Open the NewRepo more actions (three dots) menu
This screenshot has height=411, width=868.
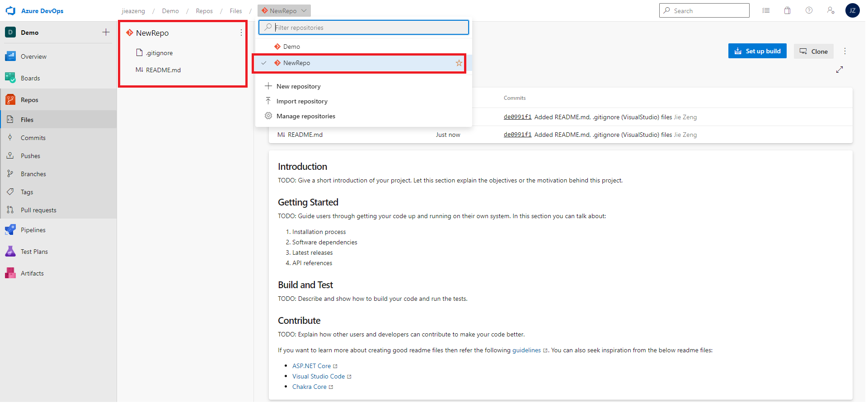coord(241,33)
